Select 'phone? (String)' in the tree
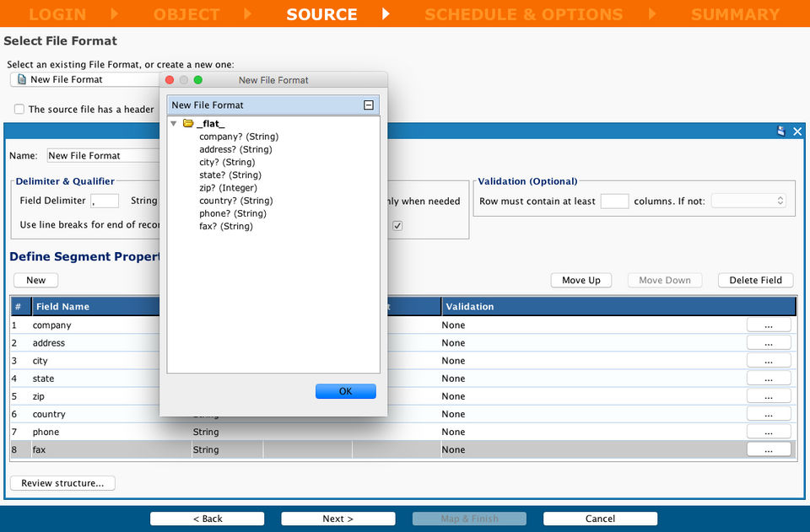Image resolution: width=810 pixels, height=532 pixels. (233, 213)
